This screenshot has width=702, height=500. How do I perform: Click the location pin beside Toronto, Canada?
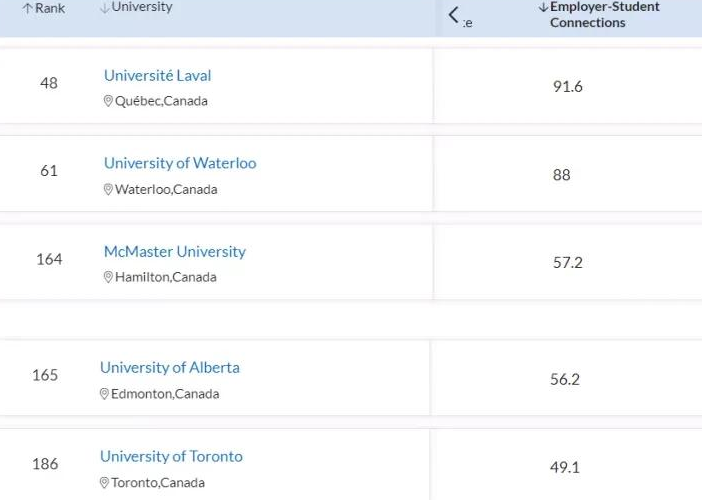click(105, 483)
